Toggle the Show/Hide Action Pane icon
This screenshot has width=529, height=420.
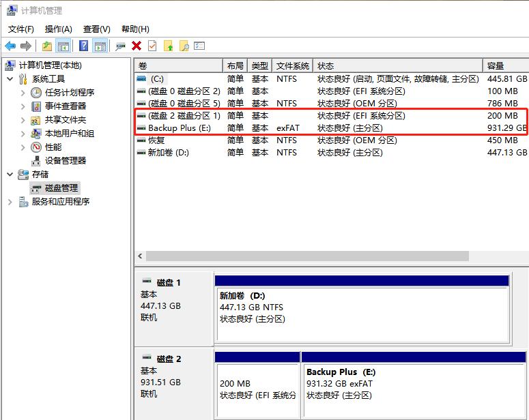100,46
